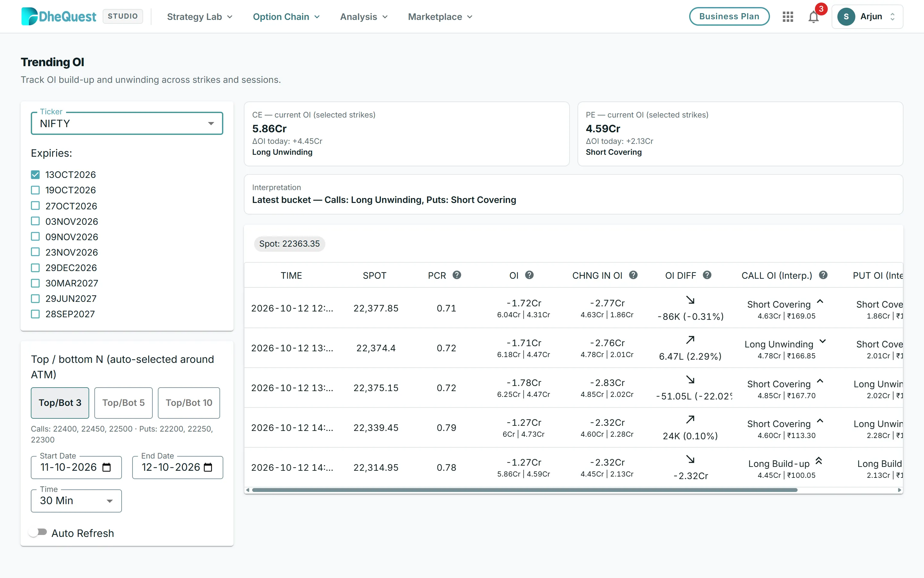The height and width of the screenshot is (578, 924).
Task: Click the TIME column header
Action: click(x=291, y=276)
